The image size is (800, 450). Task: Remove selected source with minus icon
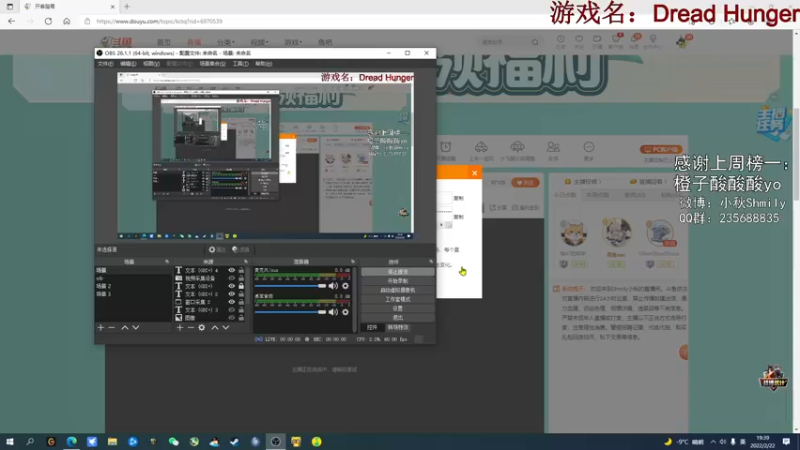tap(191, 328)
